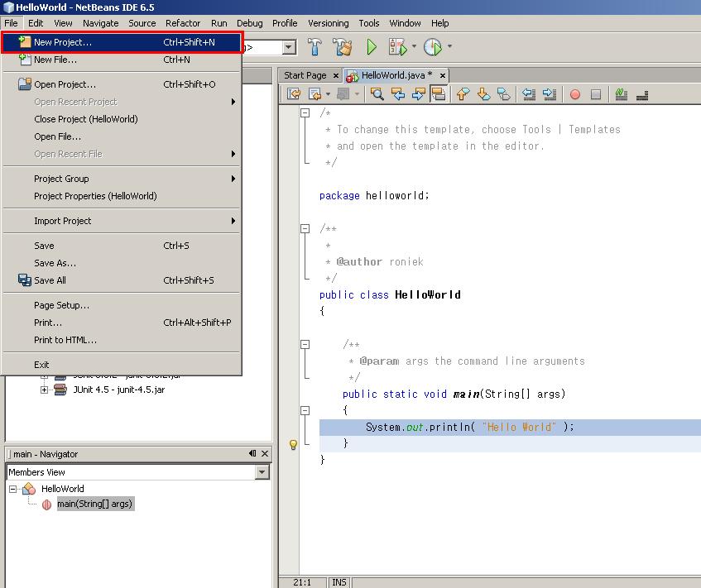Click the 21:1 cursor position in status bar

[302, 582]
